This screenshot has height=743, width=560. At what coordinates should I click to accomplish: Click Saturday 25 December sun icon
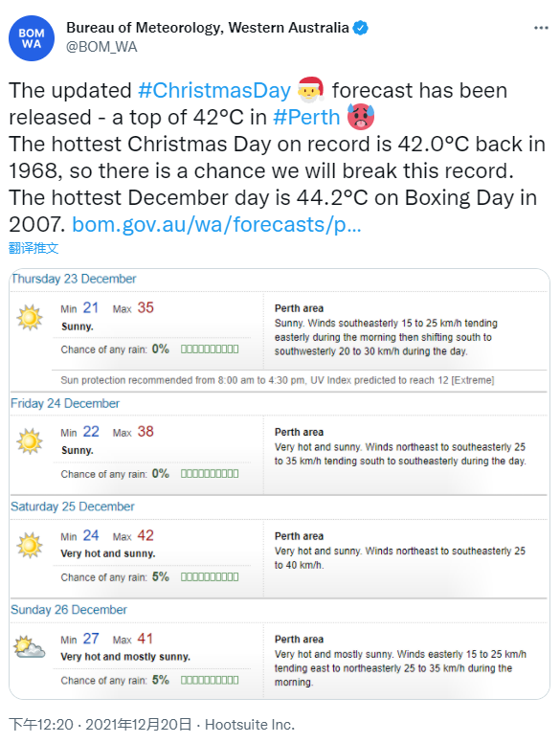pyautogui.click(x=30, y=545)
